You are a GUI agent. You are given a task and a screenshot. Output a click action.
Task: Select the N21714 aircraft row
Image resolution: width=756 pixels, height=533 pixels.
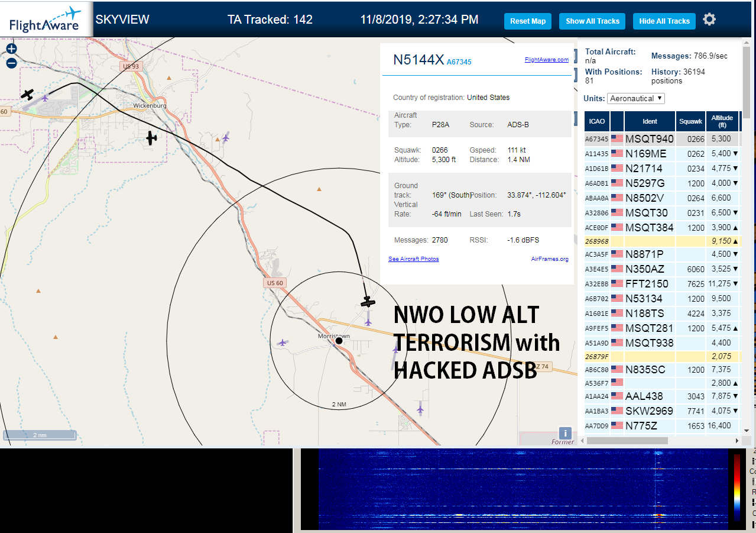(x=662, y=168)
